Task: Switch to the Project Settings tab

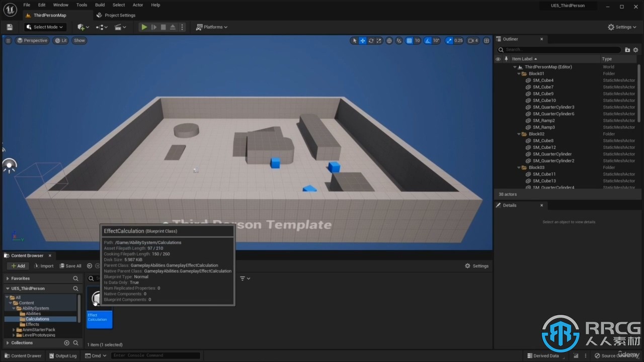Action: coord(116,16)
